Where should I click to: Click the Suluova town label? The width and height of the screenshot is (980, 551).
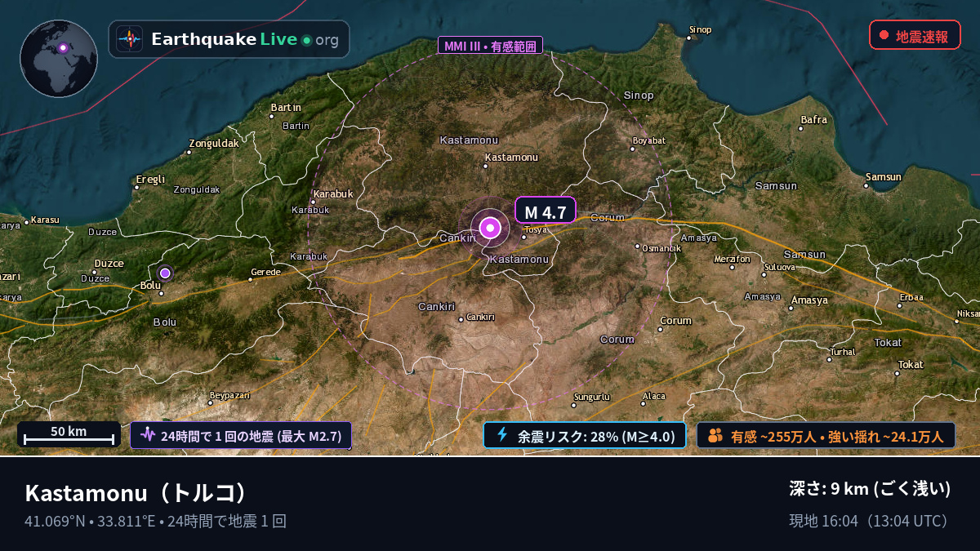(779, 267)
